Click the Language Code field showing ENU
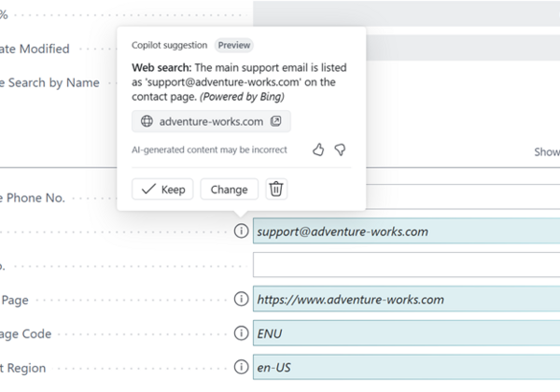This screenshot has width=560, height=392. (x=406, y=333)
